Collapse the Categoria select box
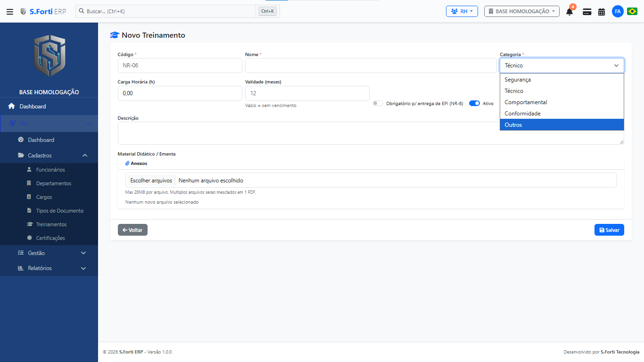Image resolution: width=644 pixels, height=362 pixels. [562, 66]
